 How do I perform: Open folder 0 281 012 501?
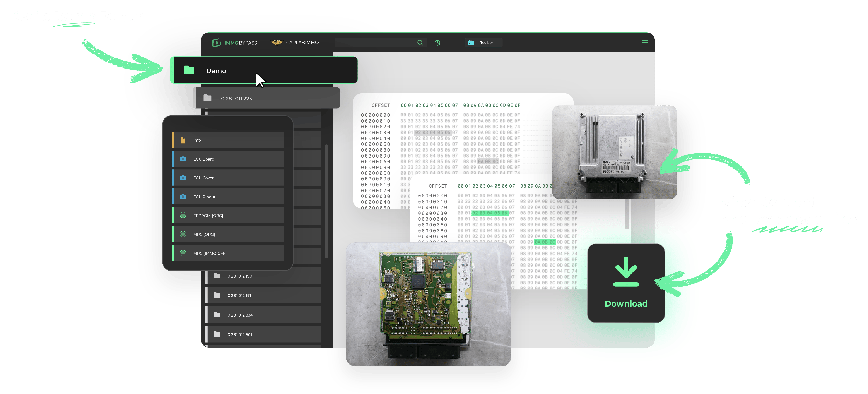[263, 334]
